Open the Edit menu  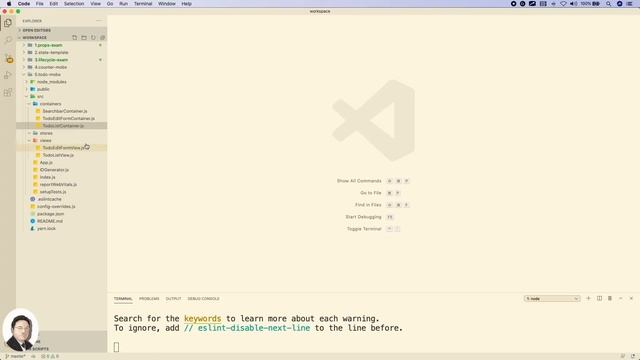[x=53, y=4]
